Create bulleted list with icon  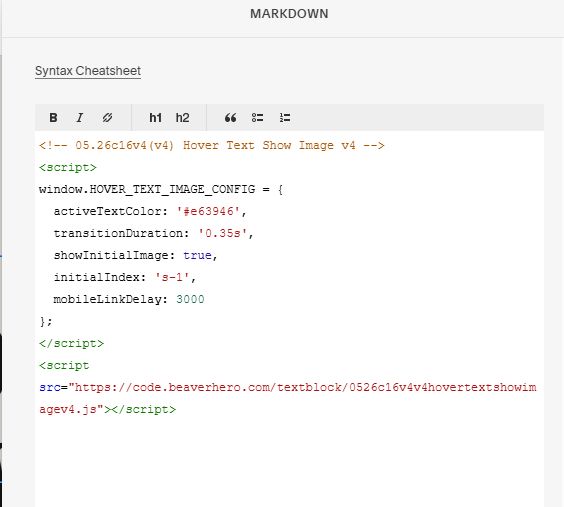tap(258, 118)
